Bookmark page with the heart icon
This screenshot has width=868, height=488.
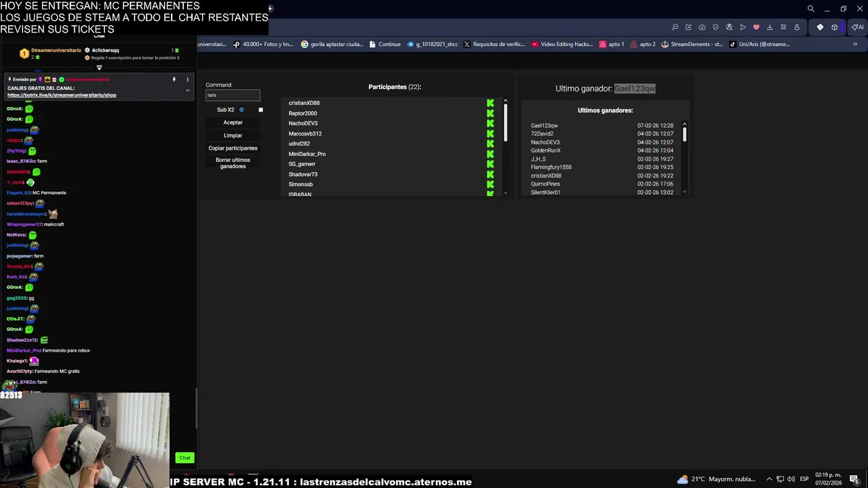point(756,27)
